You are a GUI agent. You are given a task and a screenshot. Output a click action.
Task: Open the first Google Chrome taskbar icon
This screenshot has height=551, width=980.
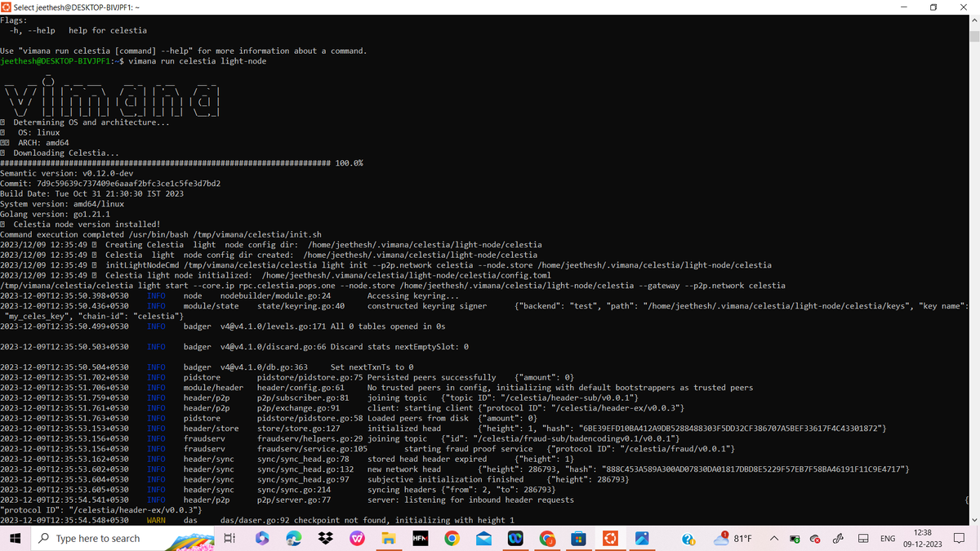pos(452,539)
